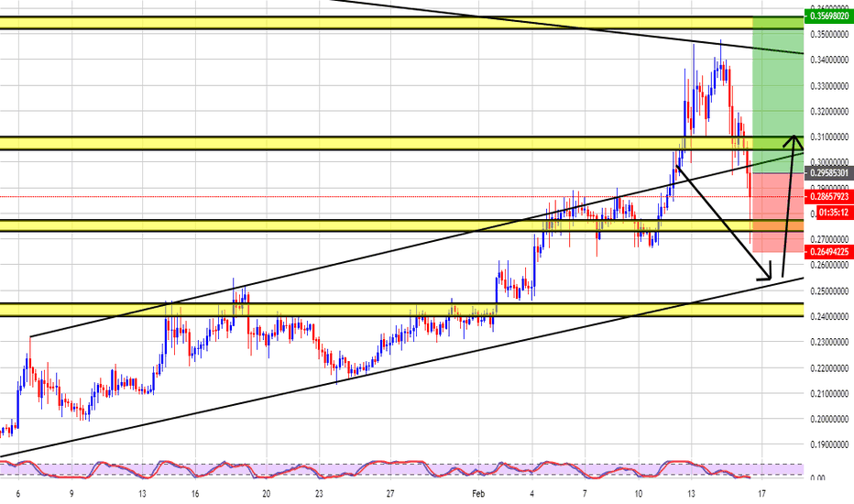Click the 0.24000000 price axis value
Image resolution: width=854 pixels, height=504 pixels.
[x=829, y=316]
